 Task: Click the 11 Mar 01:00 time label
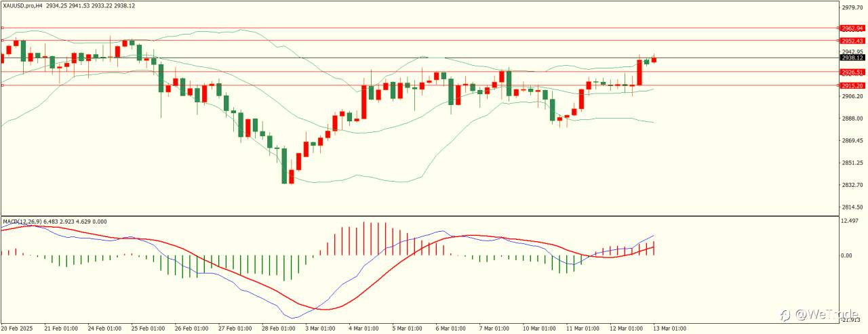click(x=581, y=329)
